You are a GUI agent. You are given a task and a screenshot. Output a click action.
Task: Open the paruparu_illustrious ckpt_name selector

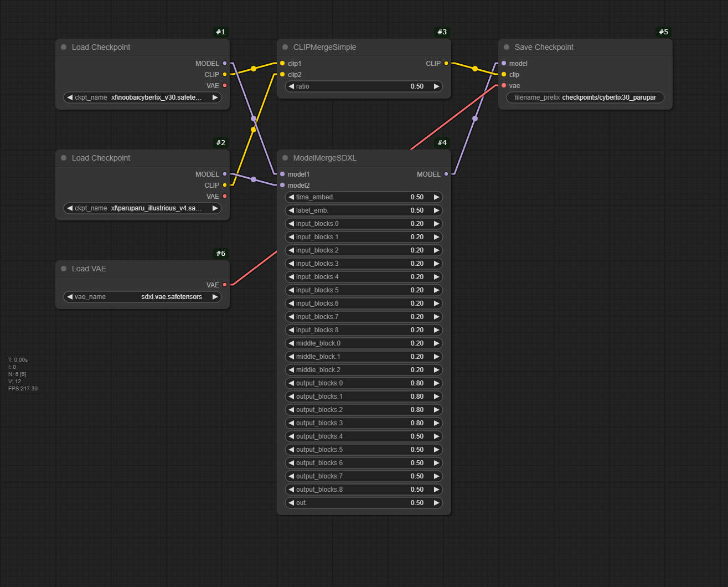(142, 208)
